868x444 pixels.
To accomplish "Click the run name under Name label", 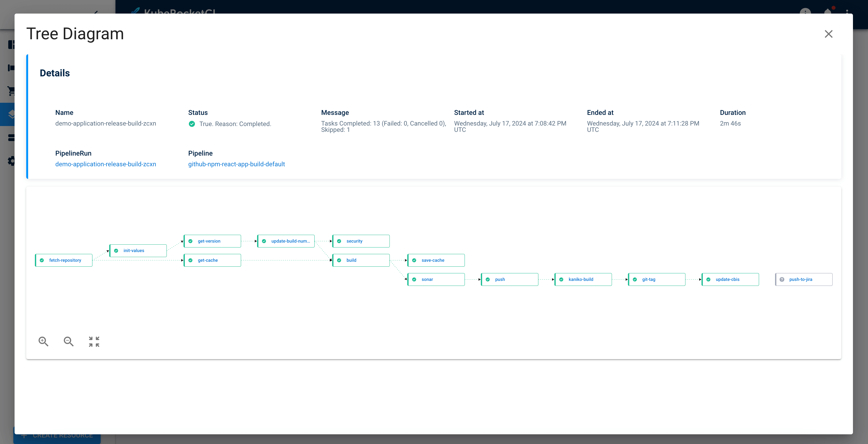I will 106,124.
